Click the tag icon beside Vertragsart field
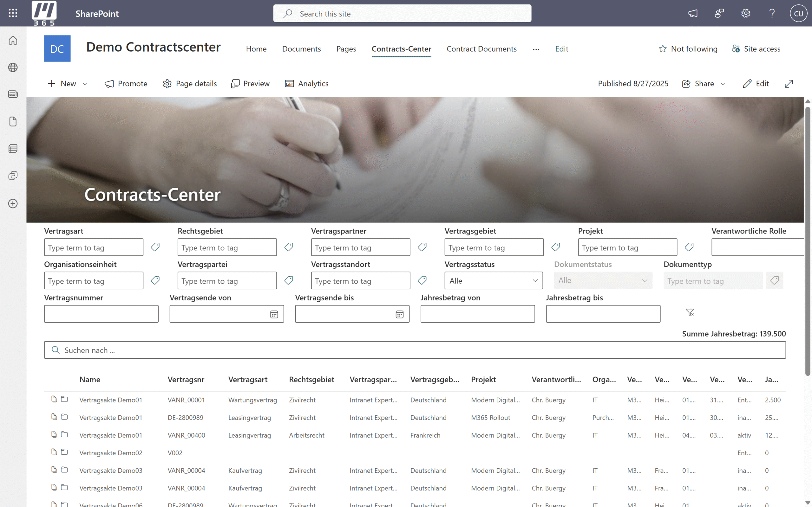Viewport: 812px width, 507px height. tap(155, 247)
